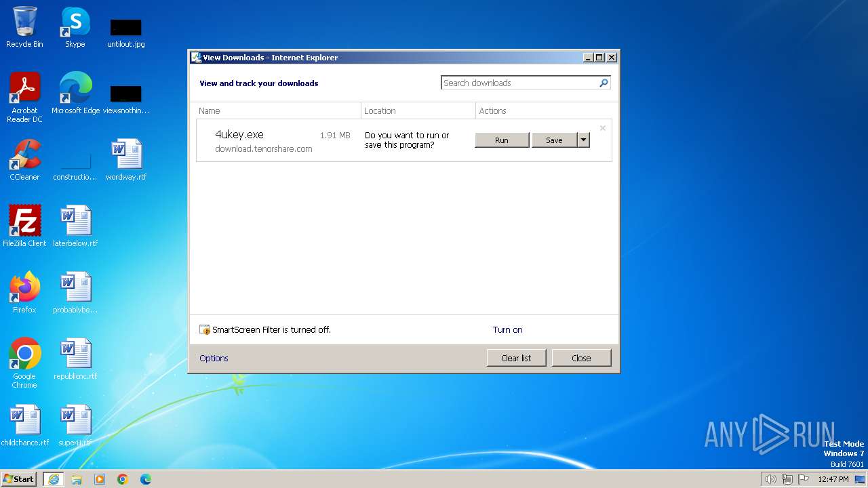
Task: Select the probablybe... document icon
Action: point(75,293)
